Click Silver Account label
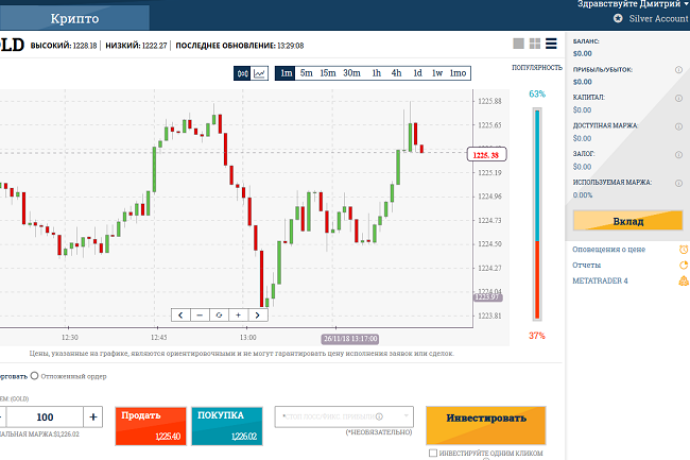The width and height of the screenshot is (690, 460). point(658,18)
